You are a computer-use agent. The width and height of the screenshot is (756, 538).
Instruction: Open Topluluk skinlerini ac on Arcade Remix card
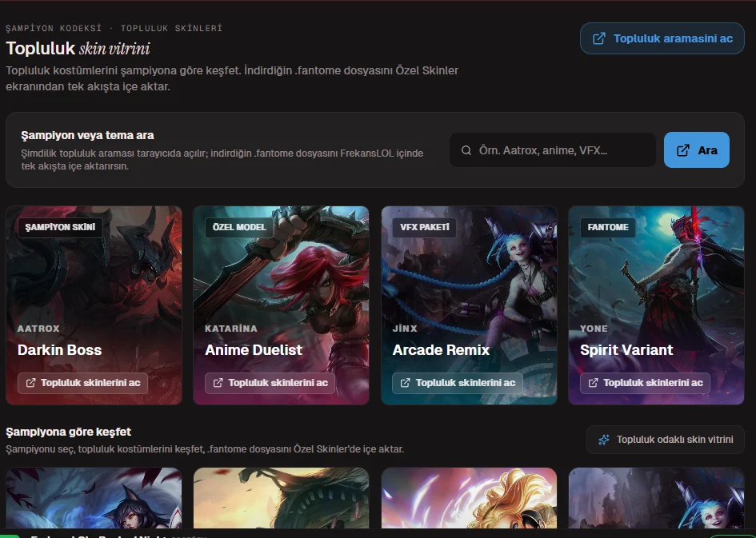(x=458, y=383)
